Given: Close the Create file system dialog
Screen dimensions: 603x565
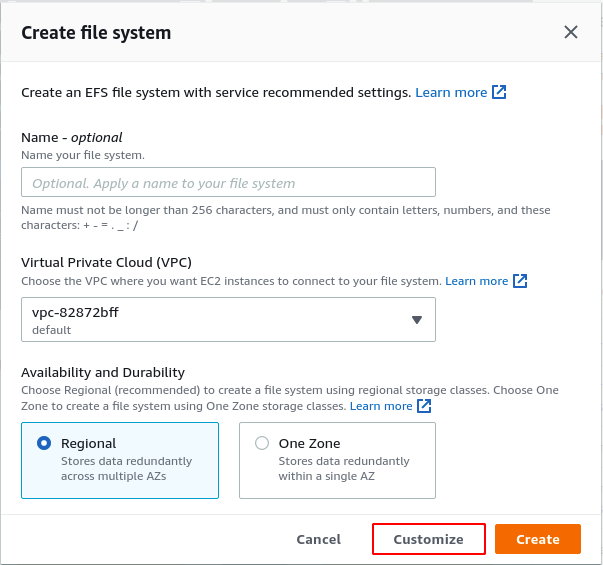Looking at the screenshot, I should [571, 32].
